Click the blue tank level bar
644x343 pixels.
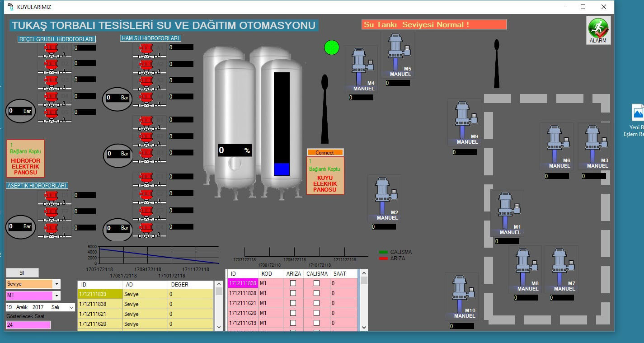coord(282,169)
